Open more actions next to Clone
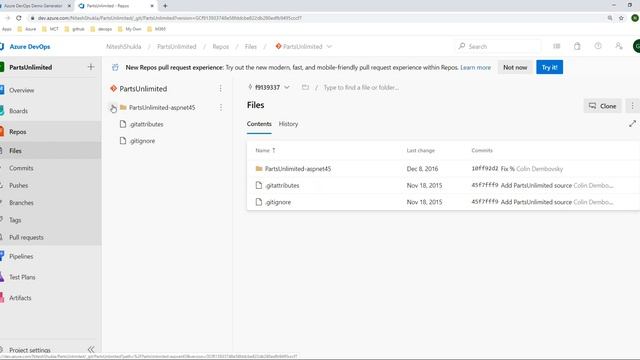The height and width of the screenshot is (360, 640). coord(633,106)
